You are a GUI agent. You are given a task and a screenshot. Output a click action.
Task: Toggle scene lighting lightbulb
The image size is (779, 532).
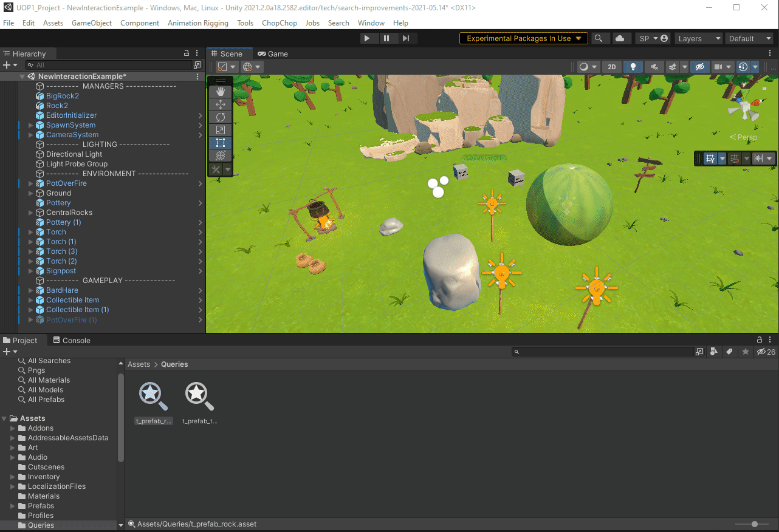click(x=633, y=67)
